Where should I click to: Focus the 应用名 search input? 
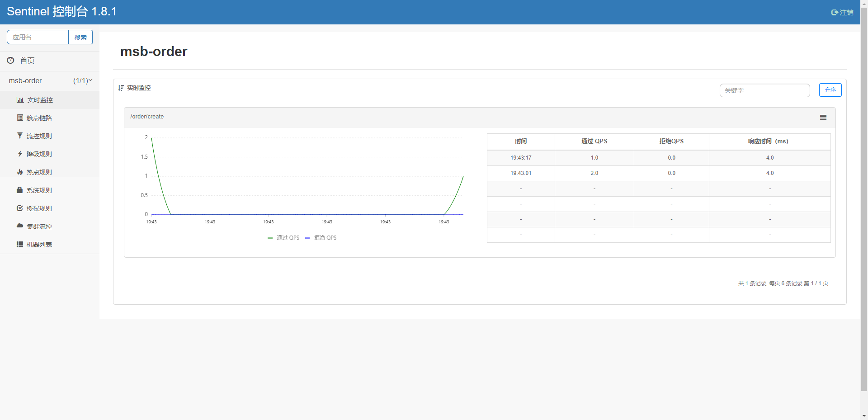pos(38,37)
